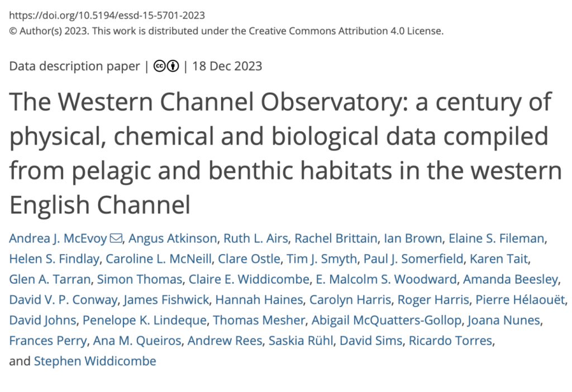
Task: Click the envelope icon beside Andrea J. McEvoy
Action: pyautogui.click(x=116, y=238)
